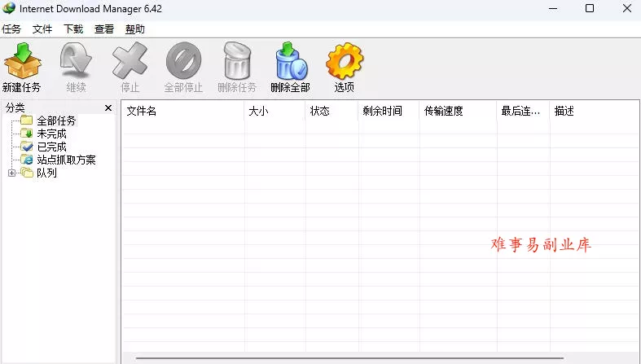The image size is (641, 364).
Task: Maximize the Internet Download Manager window
Action: pyautogui.click(x=590, y=8)
